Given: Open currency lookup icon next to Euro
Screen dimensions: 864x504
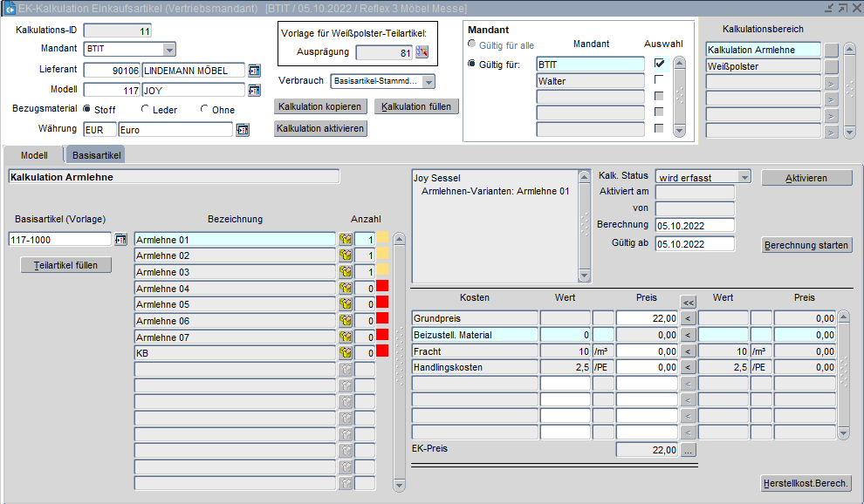Looking at the screenshot, I should (243, 130).
